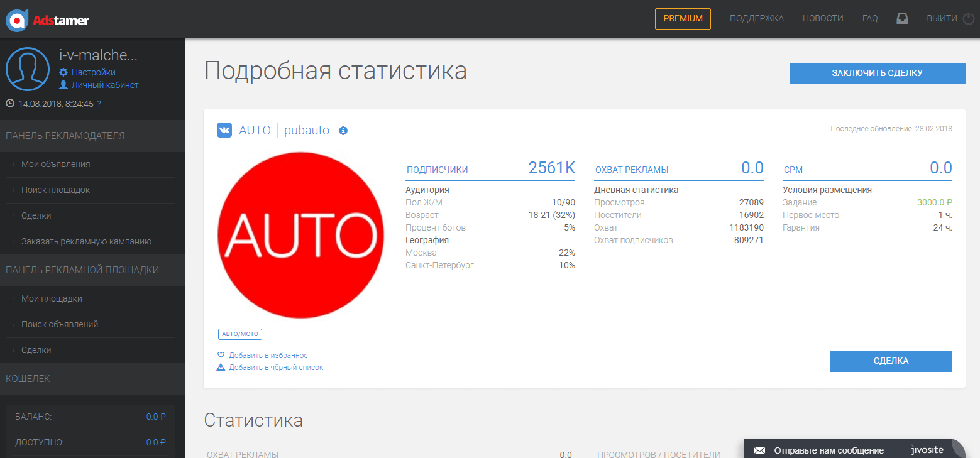
Task: Click the info icon next to pubauto
Action: click(x=343, y=131)
